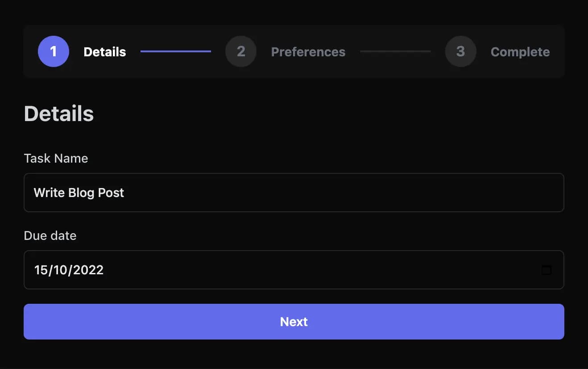Click the Task Name label
588x369 pixels.
pyautogui.click(x=56, y=158)
